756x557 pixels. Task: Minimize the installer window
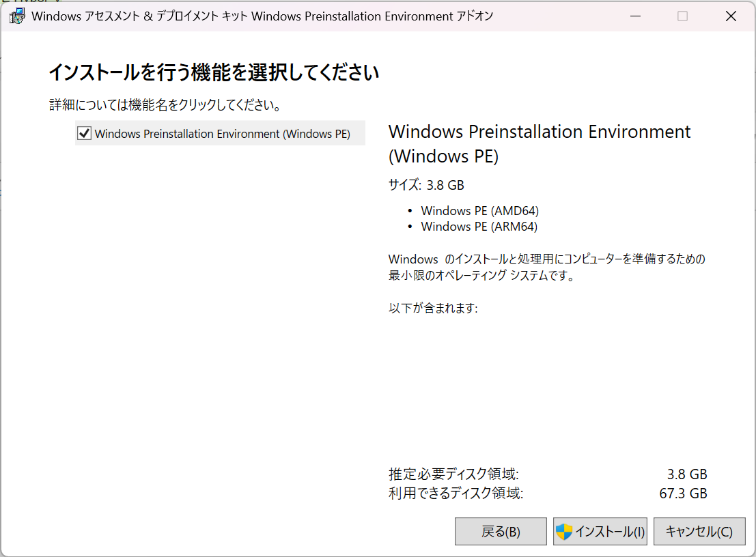(635, 16)
